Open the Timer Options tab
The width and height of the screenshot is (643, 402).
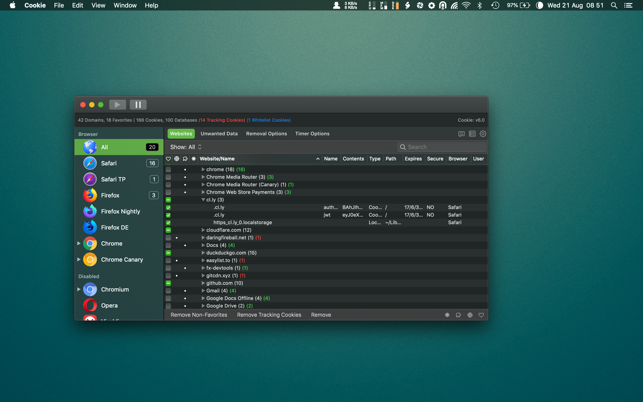(312, 134)
